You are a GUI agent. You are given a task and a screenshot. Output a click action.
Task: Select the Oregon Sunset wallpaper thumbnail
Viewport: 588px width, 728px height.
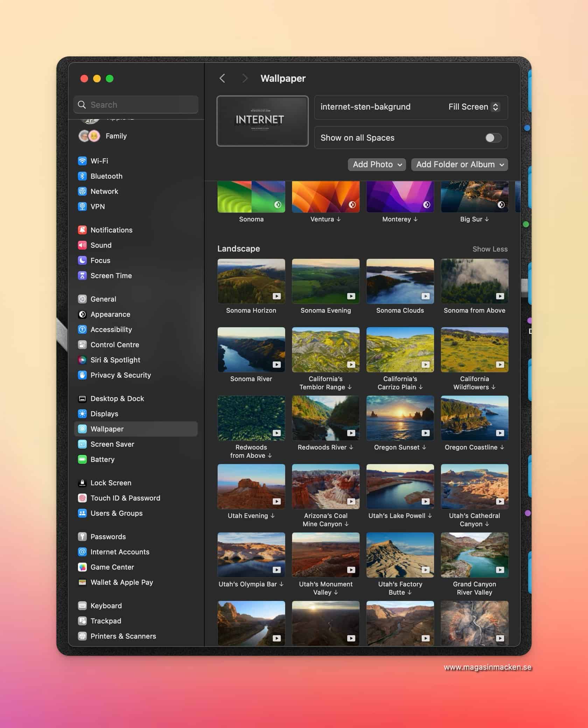point(400,418)
